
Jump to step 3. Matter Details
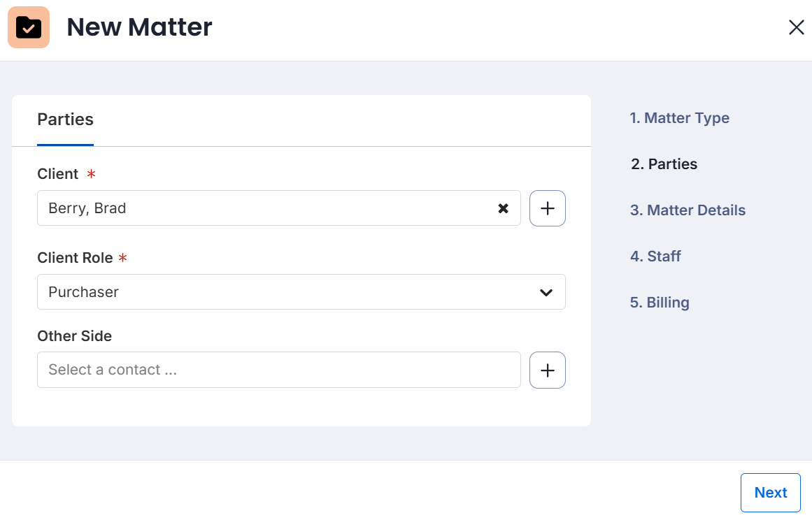[x=688, y=210]
